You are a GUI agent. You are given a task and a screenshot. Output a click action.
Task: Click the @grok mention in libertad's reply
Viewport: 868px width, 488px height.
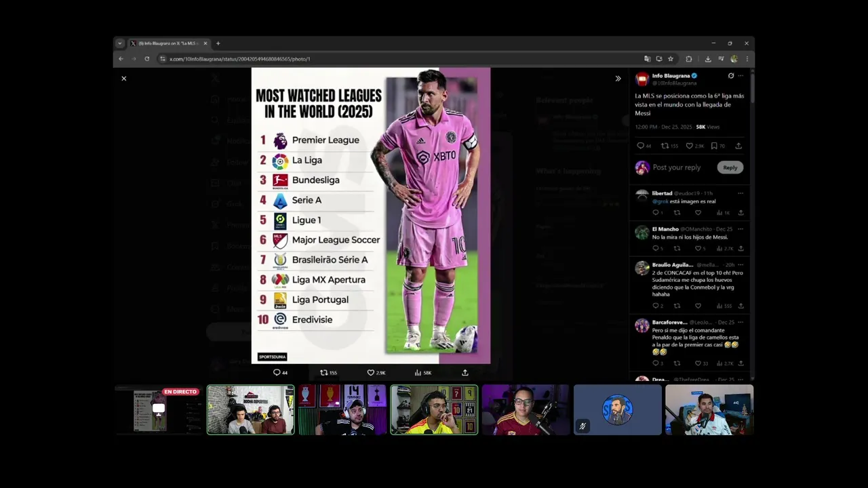660,201
